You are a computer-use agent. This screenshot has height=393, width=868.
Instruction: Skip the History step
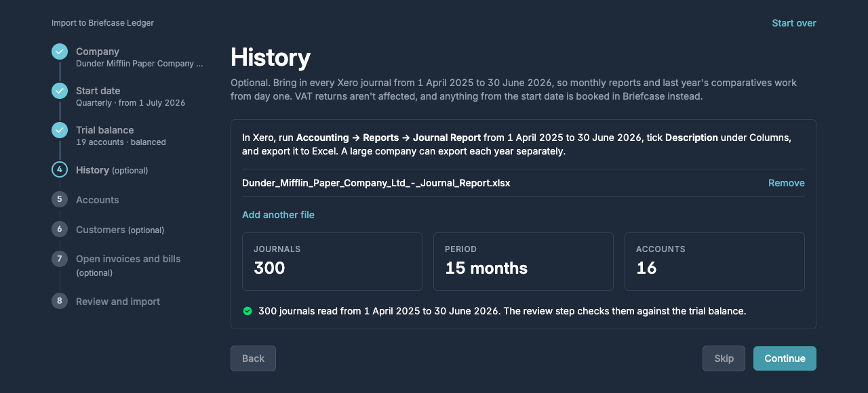coord(724,358)
